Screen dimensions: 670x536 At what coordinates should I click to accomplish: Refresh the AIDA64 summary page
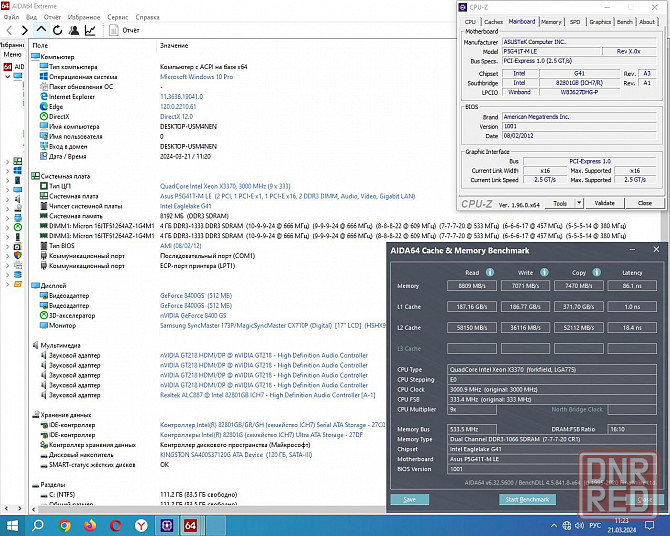(57, 30)
